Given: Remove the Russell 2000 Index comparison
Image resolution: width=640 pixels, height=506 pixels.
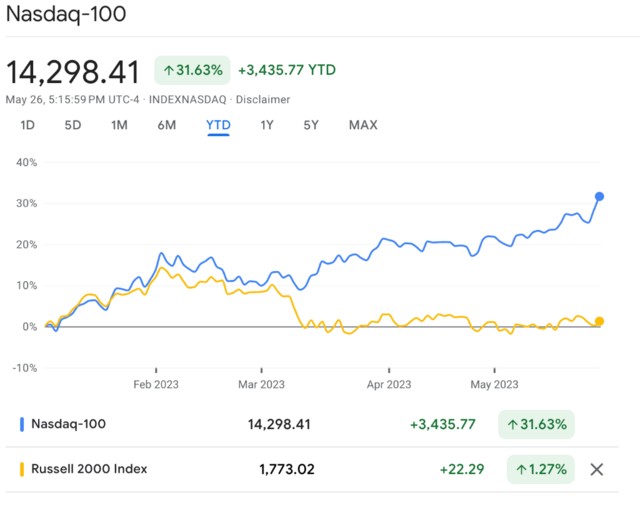Looking at the screenshot, I should pos(597,469).
